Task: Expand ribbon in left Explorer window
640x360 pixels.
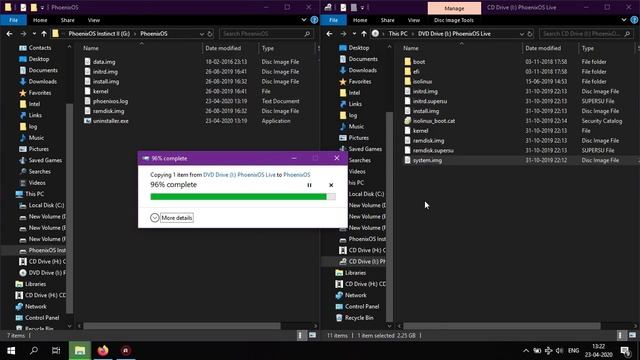Action: (304, 20)
